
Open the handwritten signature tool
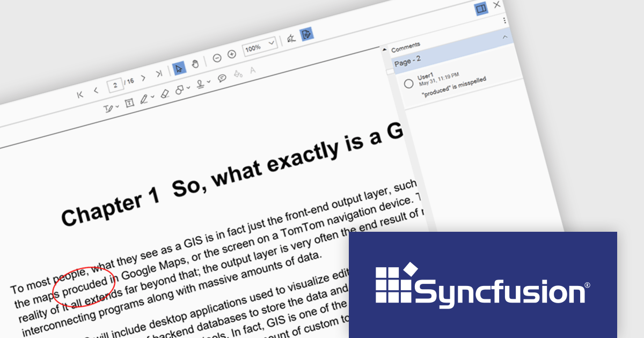[x=291, y=38]
